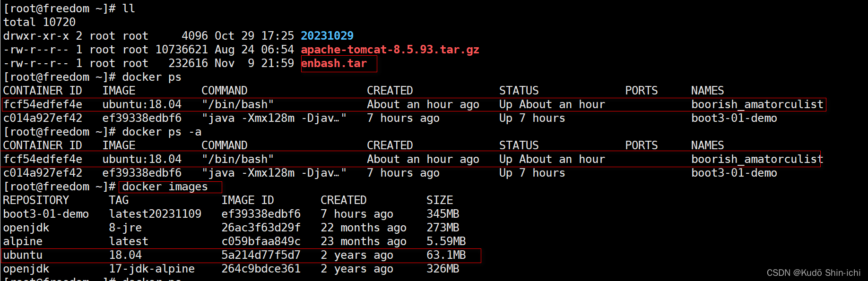
Task: Click the 63.1MB size value
Action: pos(446,255)
